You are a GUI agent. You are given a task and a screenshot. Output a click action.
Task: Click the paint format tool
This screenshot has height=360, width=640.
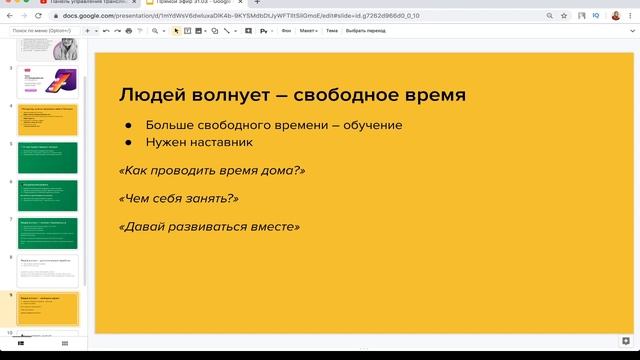(x=140, y=31)
